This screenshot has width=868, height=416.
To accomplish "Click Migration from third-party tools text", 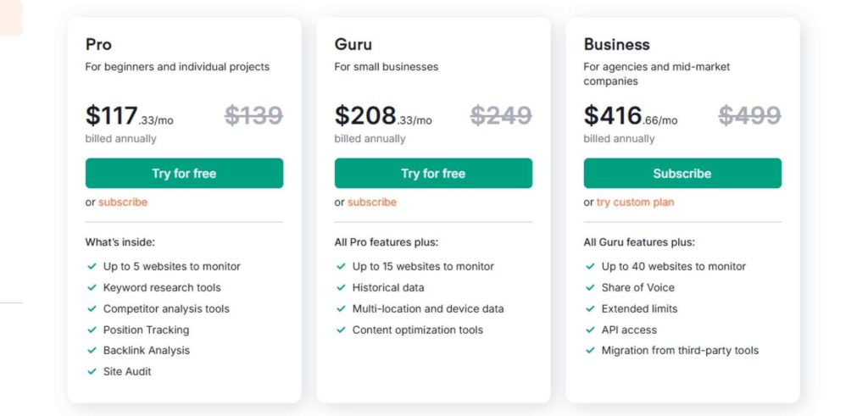I will tap(680, 350).
